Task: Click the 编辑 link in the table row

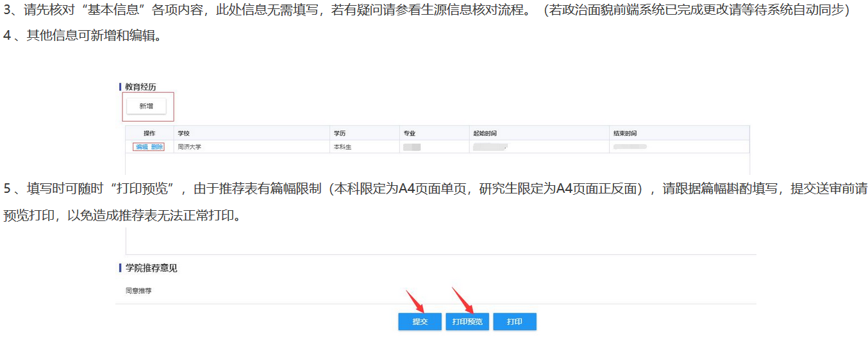Action: (142, 147)
